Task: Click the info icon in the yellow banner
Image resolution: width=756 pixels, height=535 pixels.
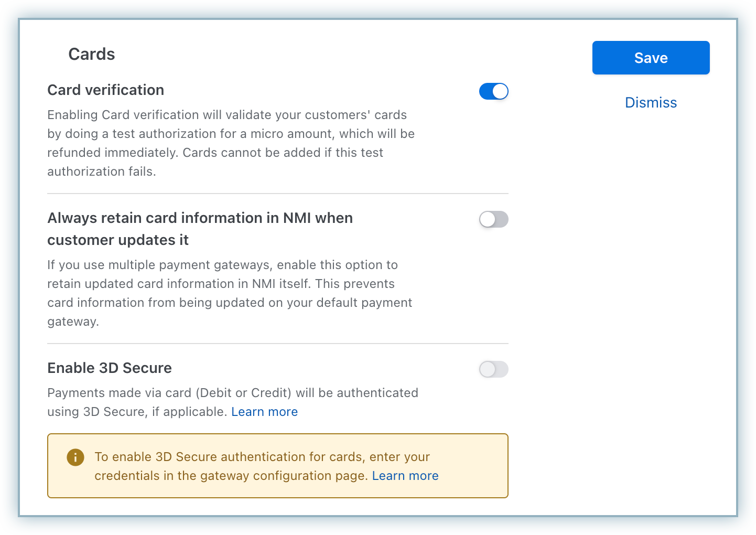Action: click(x=75, y=457)
